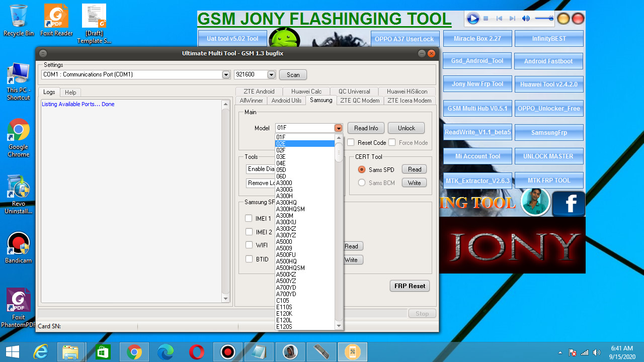Open the Draft Template desktop file

pos(94,24)
